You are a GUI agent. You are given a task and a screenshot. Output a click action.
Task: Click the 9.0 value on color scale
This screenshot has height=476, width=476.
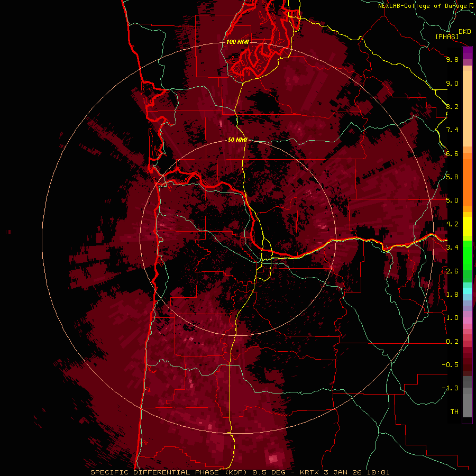pyautogui.click(x=452, y=83)
